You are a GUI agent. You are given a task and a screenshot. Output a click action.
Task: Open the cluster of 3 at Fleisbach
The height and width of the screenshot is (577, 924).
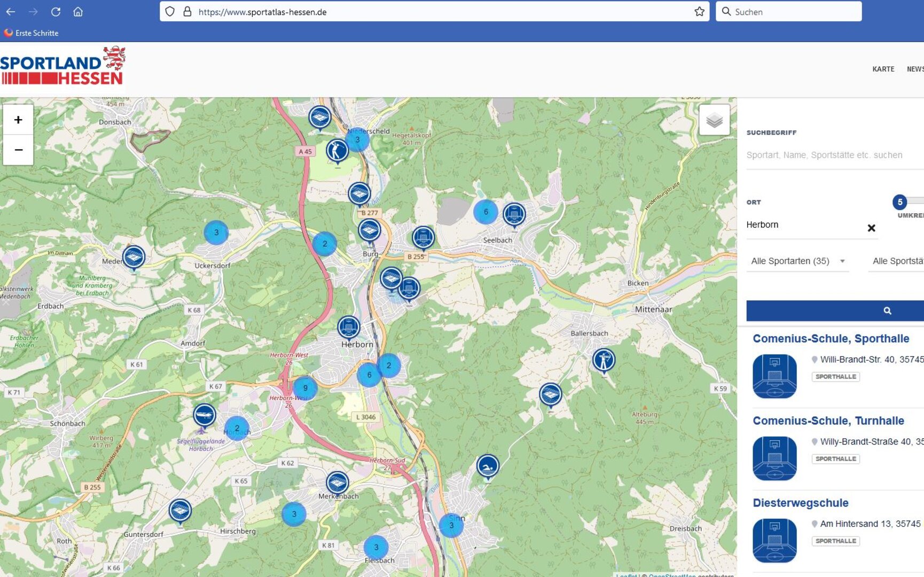point(376,548)
